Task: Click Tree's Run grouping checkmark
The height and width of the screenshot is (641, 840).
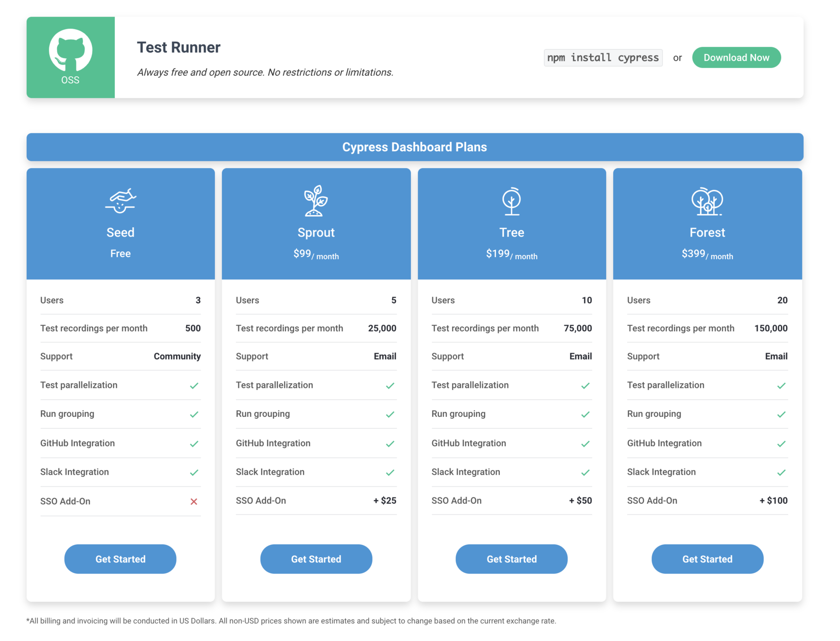Action: [586, 415]
